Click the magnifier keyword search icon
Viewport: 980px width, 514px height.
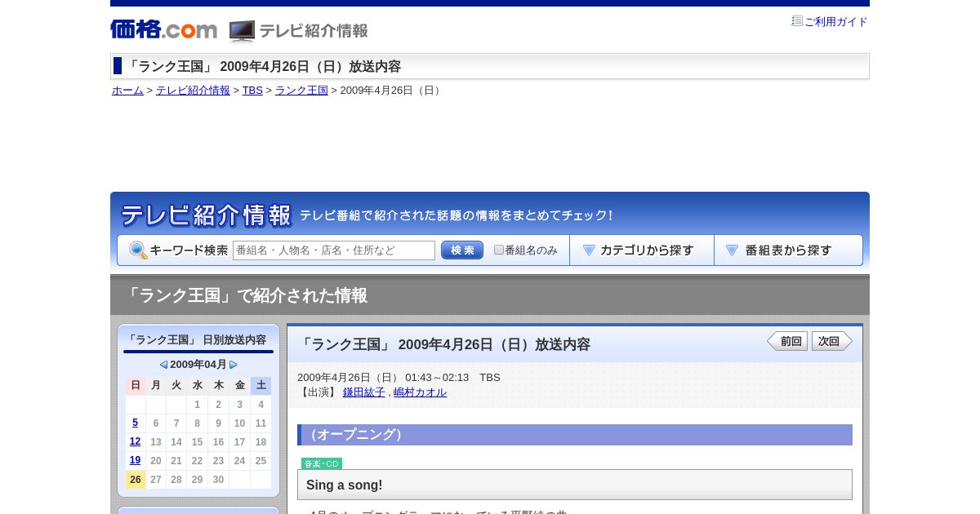pyautogui.click(x=138, y=250)
